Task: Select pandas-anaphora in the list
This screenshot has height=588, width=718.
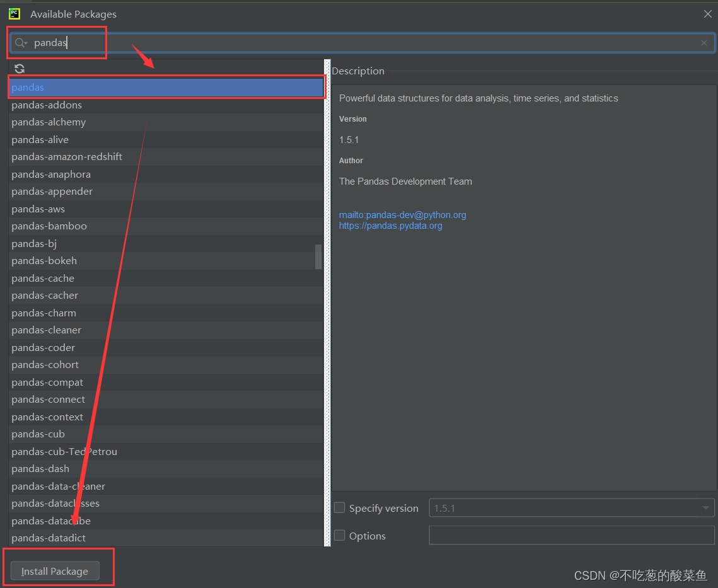Action: 166,175
